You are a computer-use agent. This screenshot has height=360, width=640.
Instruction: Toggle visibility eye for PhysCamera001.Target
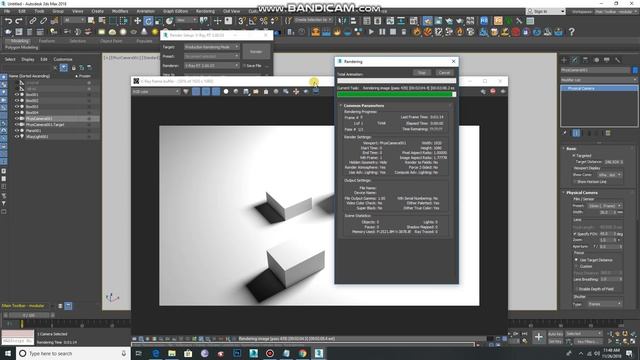click(17, 124)
